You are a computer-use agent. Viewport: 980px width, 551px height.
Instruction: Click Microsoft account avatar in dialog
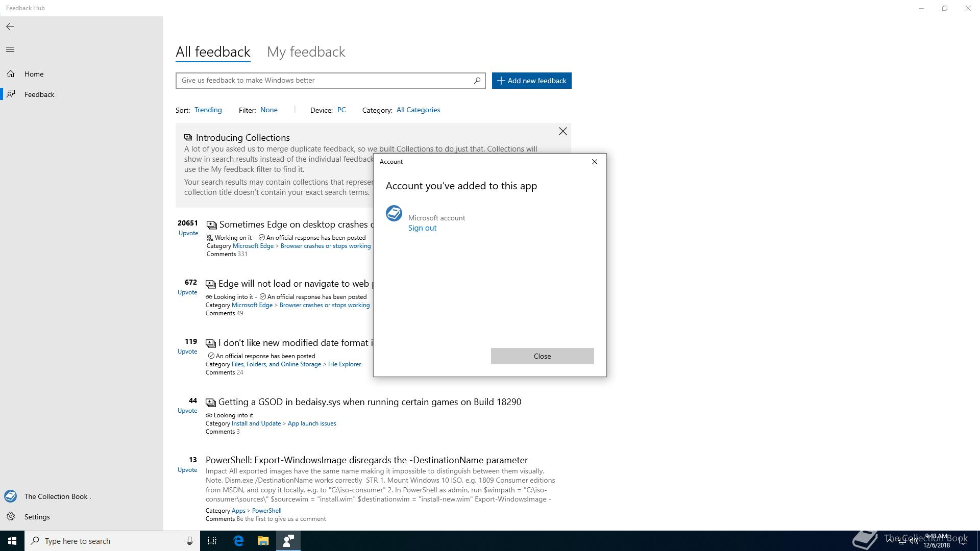coord(394,213)
